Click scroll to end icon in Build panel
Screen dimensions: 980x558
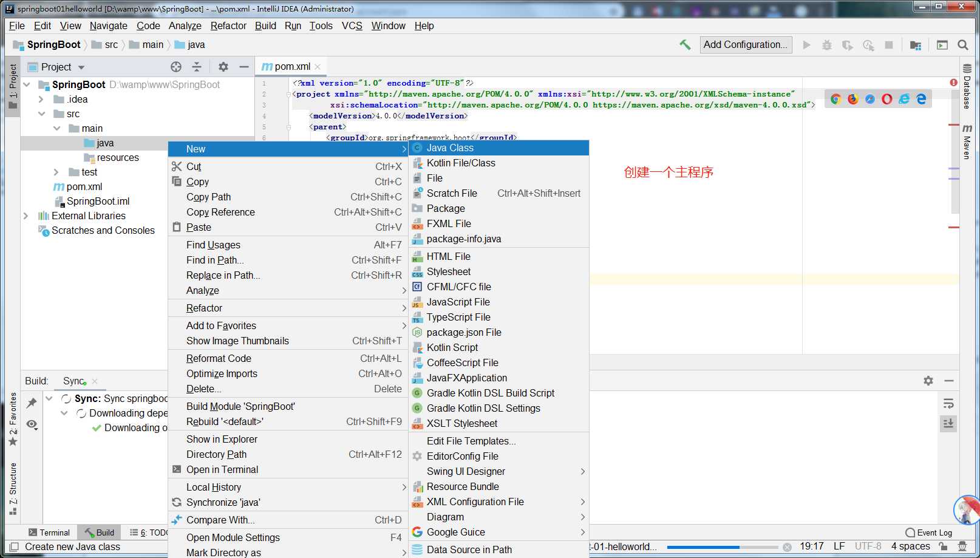[948, 423]
